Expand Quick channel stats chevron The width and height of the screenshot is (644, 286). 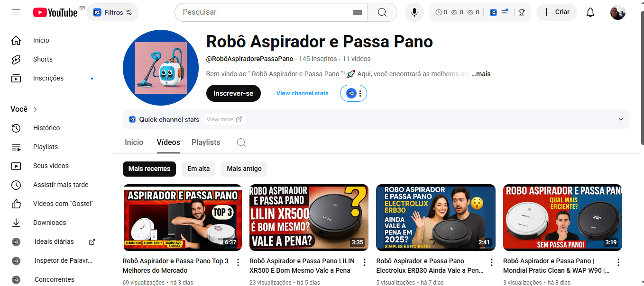pos(621,119)
